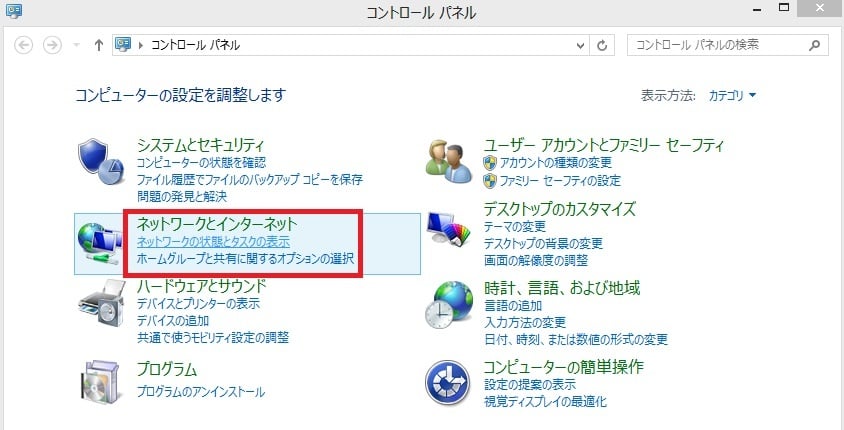
Task: Open 時計、言語、および地域 category heading
Action: pos(562,288)
